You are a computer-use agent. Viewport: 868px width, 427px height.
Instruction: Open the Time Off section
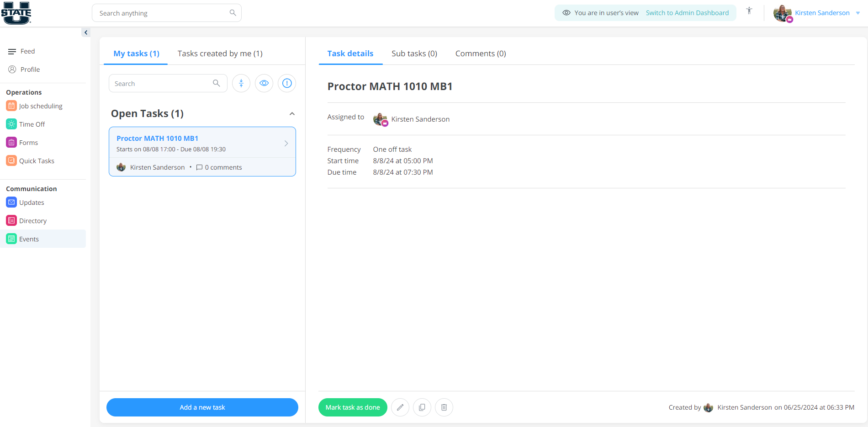(32, 124)
